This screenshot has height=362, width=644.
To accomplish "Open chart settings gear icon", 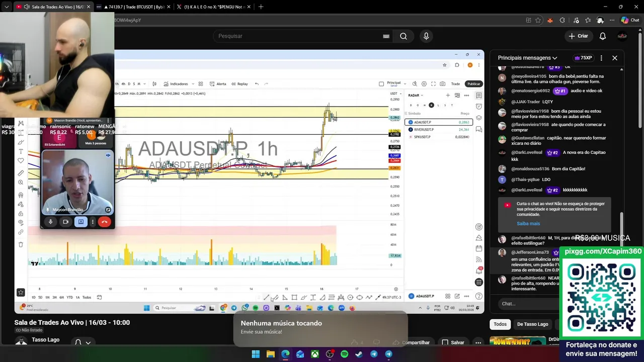I will 424,84.
